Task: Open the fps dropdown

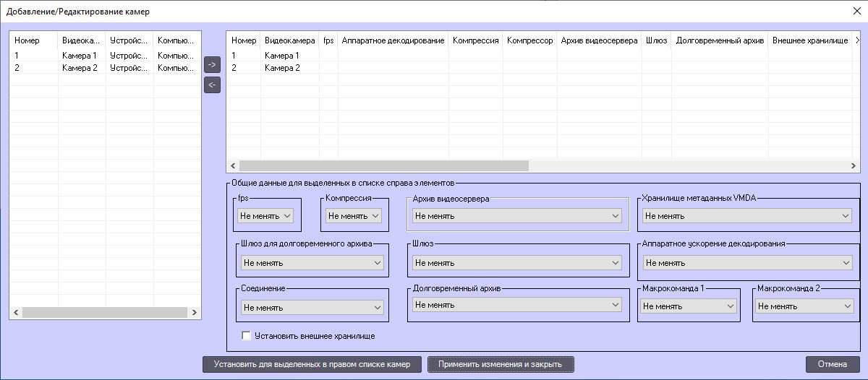Action: pos(265,215)
